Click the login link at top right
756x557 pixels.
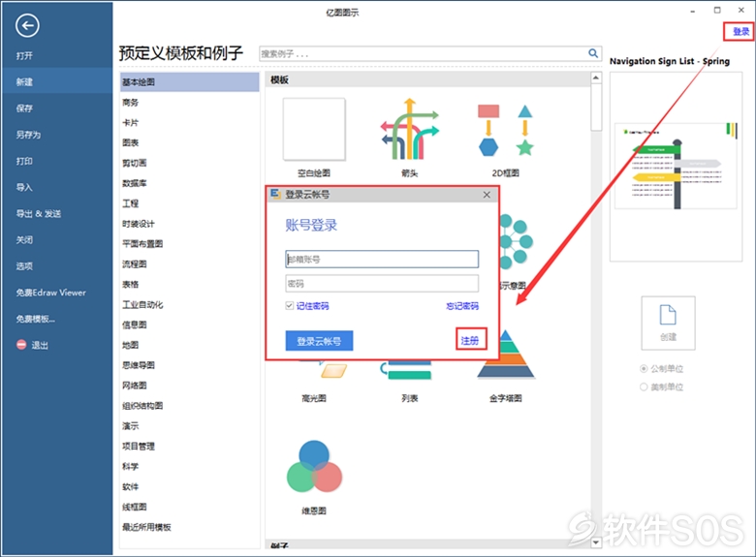740,32
